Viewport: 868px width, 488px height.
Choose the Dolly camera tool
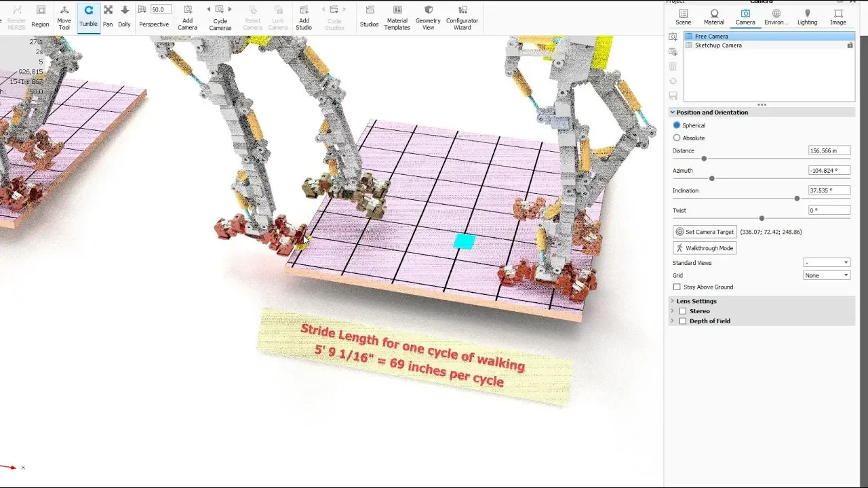[125, 17]
